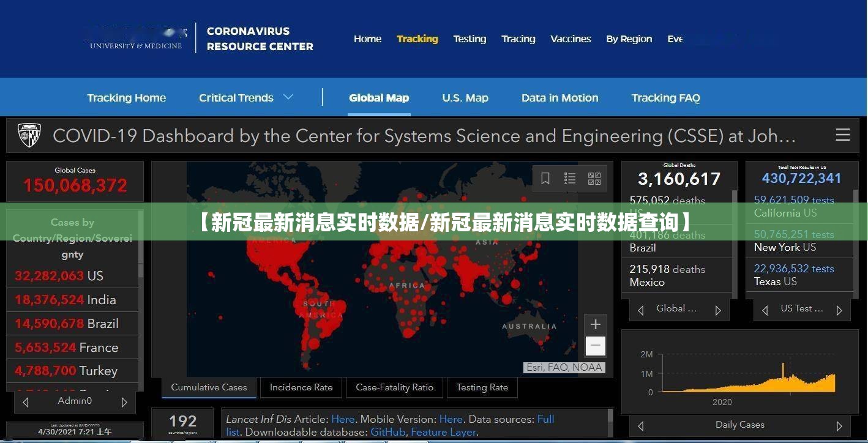
Task: Open the basemap gallery grid icon
Action: (594, 178)
